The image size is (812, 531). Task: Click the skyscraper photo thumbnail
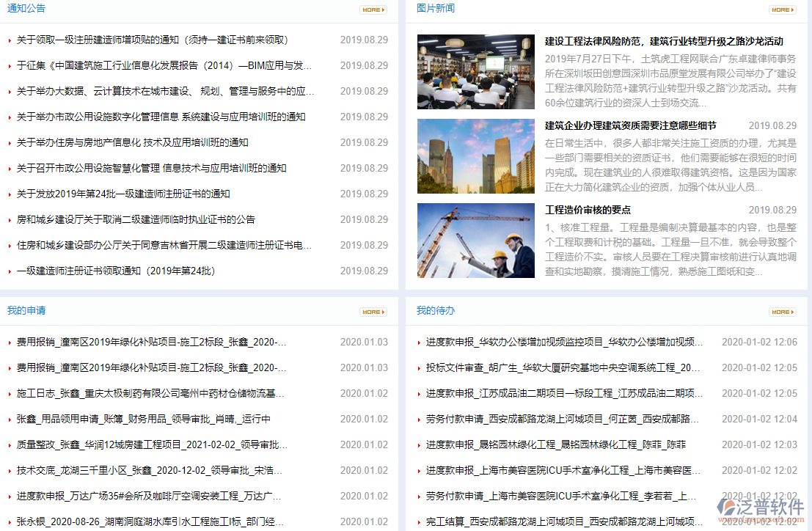tap(475, 155)
